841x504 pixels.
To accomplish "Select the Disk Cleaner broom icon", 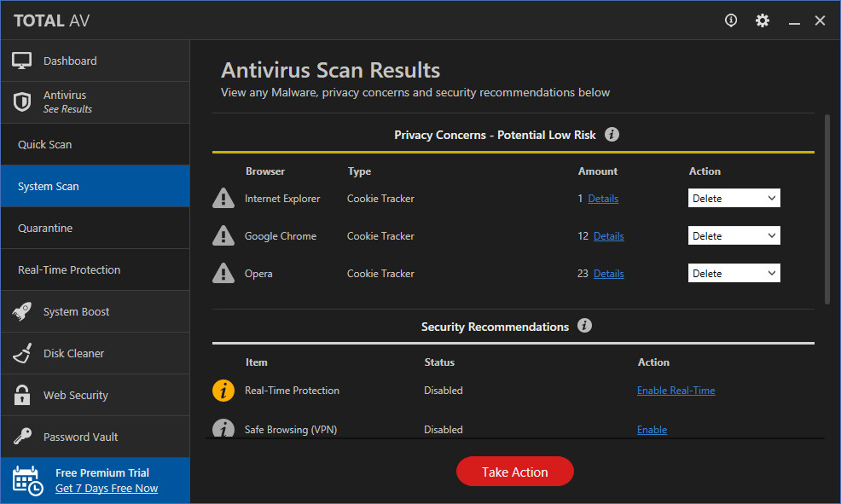I will 22,353.
